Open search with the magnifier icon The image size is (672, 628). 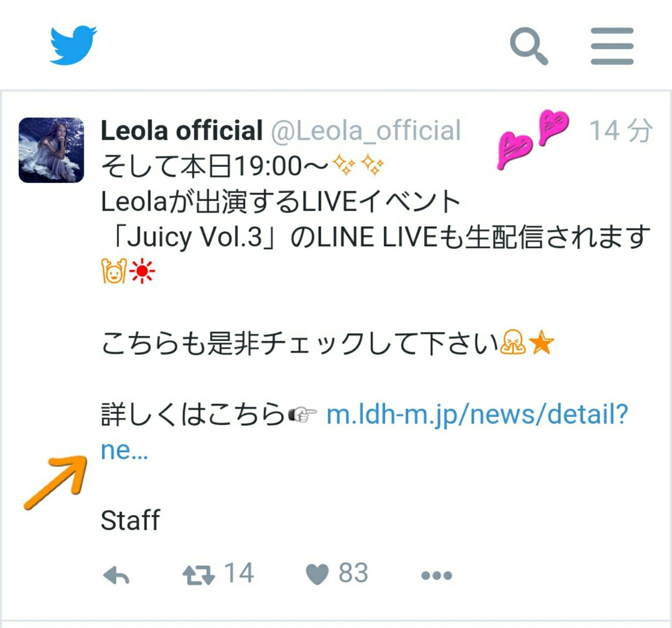[x=529, y=46]
